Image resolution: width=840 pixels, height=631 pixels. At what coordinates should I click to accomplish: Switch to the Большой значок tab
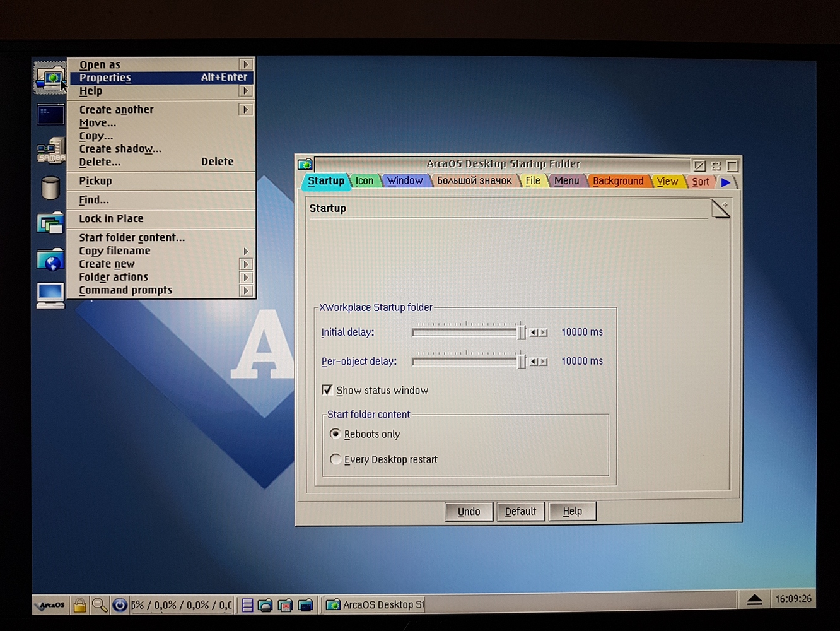pyautogui.click(x=474, y=181)
